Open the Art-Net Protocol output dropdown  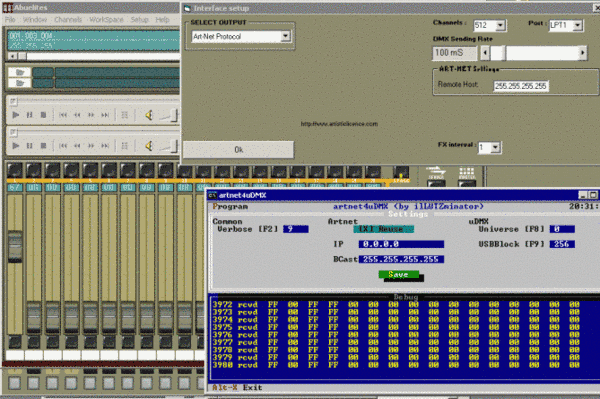tap(285, 36)
